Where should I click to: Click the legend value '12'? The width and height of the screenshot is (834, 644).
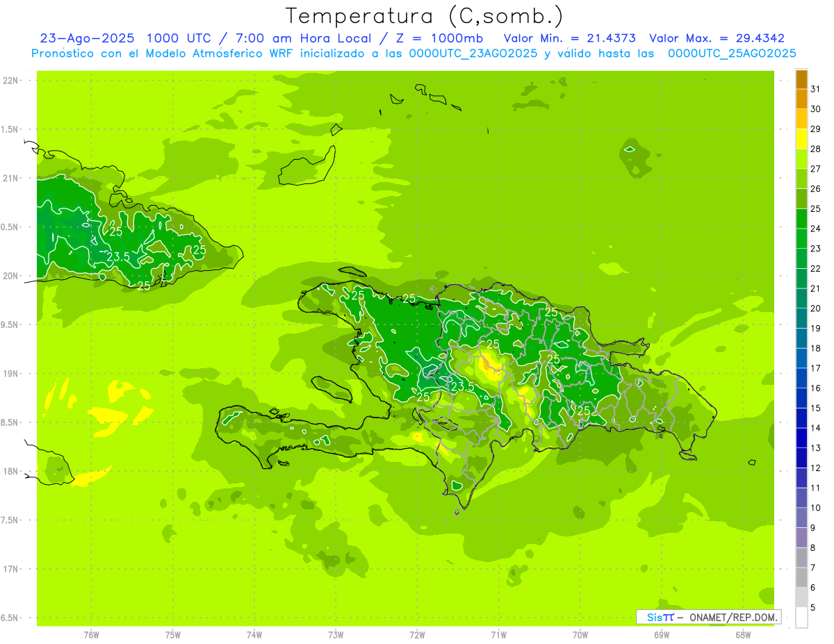pos(816,468)
